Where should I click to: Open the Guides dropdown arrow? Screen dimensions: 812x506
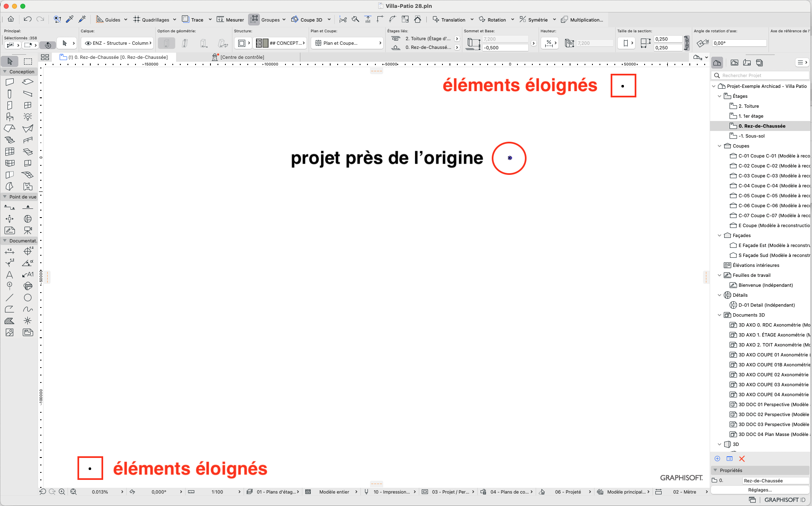[x=126, y=19]
